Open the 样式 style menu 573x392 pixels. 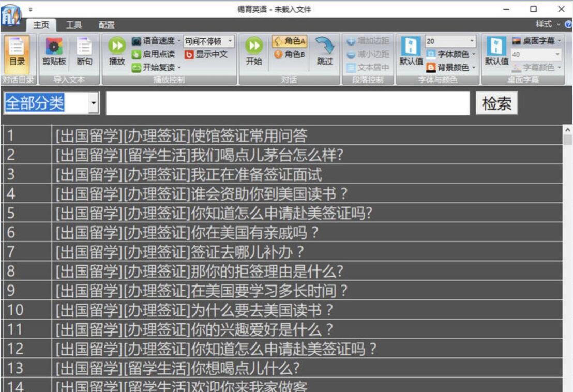click(x=548, y=24)
